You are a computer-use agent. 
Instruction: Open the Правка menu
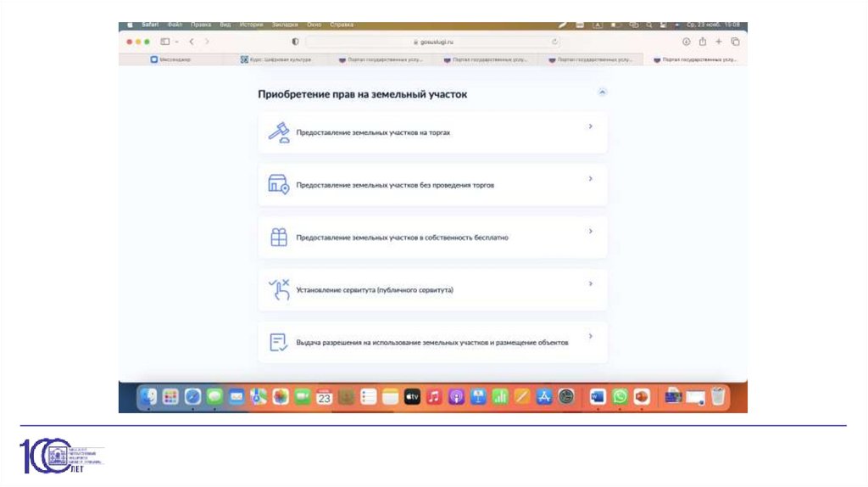coord(201,25)
